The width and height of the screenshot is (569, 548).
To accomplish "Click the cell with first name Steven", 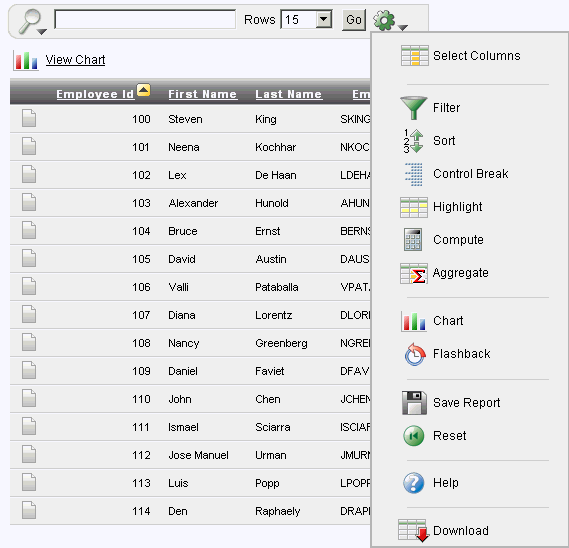I will 185,119.
